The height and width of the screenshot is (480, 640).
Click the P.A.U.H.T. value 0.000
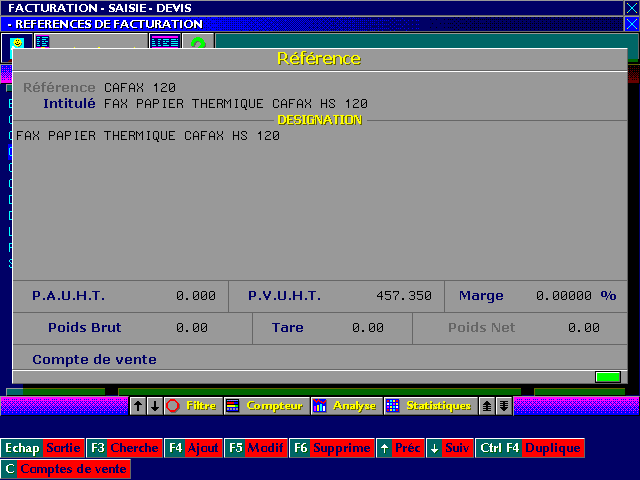click(196, 296)
